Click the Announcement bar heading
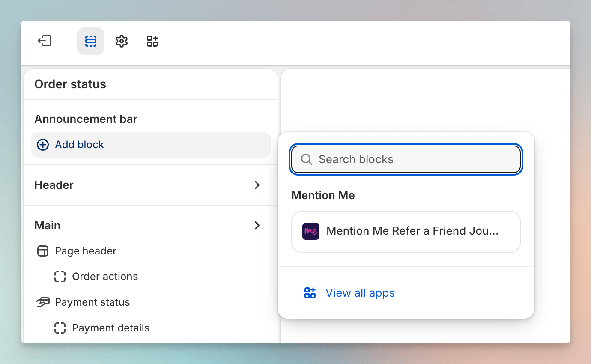Screen dimensions: 591x364 tap(86, 119)
